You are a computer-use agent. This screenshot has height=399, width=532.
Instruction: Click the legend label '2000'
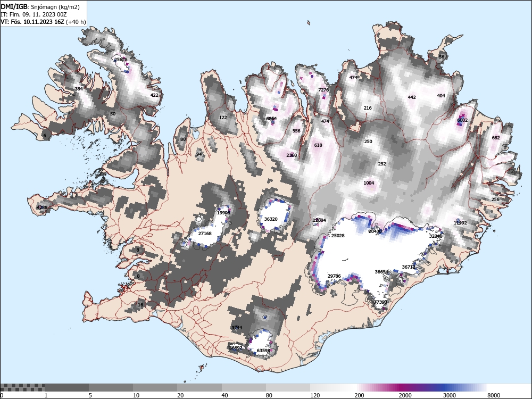point(405,395)
